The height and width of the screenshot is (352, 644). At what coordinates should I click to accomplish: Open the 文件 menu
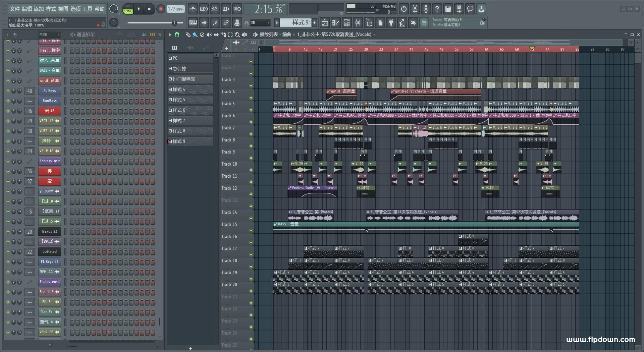[15, 9]
